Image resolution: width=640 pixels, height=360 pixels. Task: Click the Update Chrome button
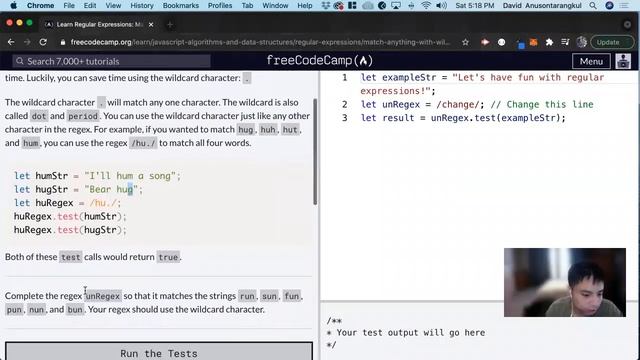[x=613, y=42]
